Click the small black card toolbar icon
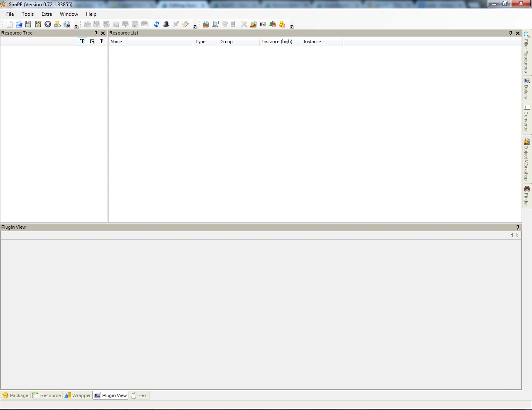 (263, 24)
